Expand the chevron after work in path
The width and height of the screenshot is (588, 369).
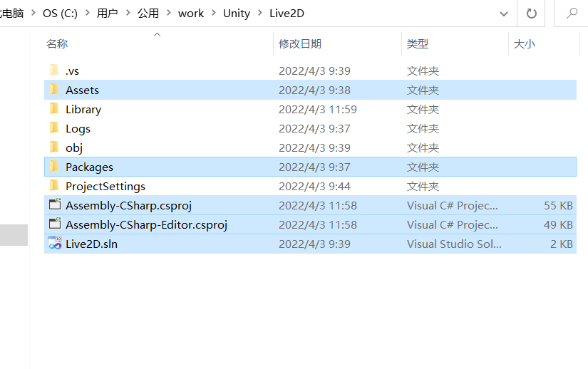[213, 13]
